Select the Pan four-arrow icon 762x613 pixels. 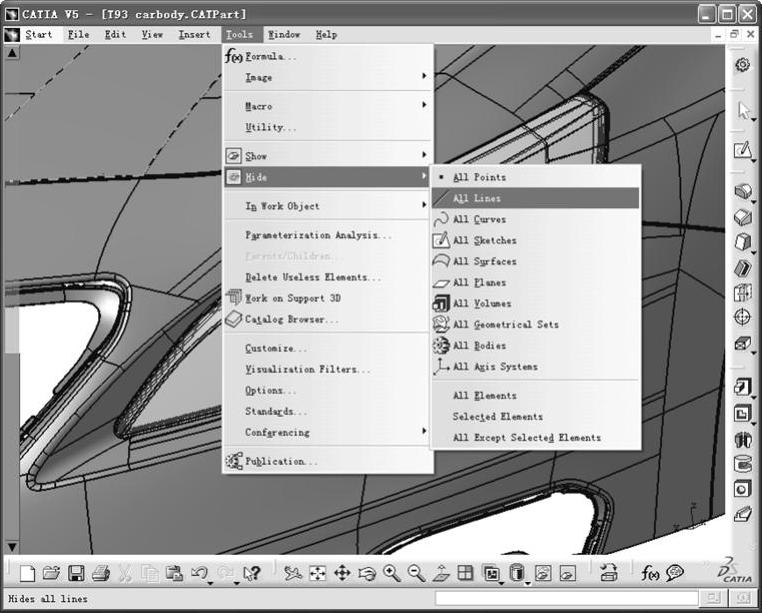coord(342,573)
